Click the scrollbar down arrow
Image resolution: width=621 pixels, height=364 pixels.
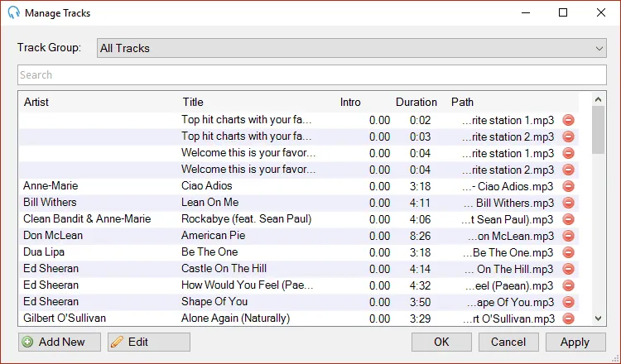pyautogui.click(x=599, y=318)
